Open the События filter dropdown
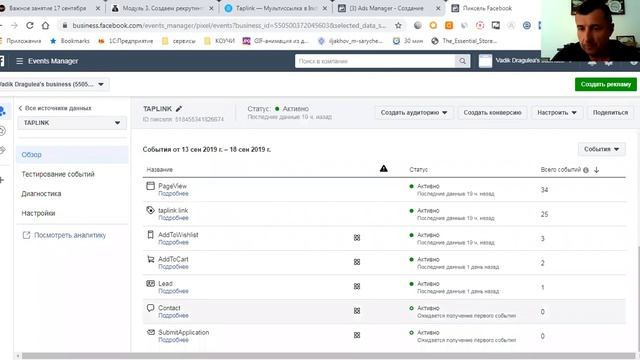 [601, 149]
